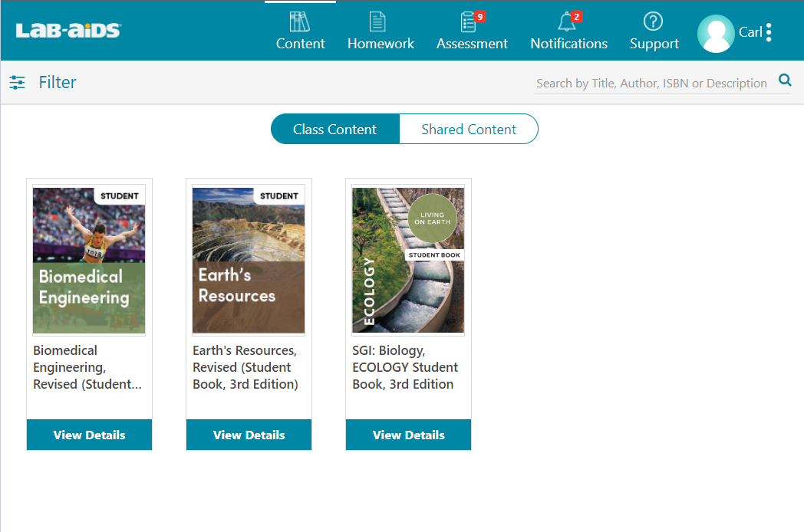
Task: Open the Support question mark icon
Action: click(653, 21)
